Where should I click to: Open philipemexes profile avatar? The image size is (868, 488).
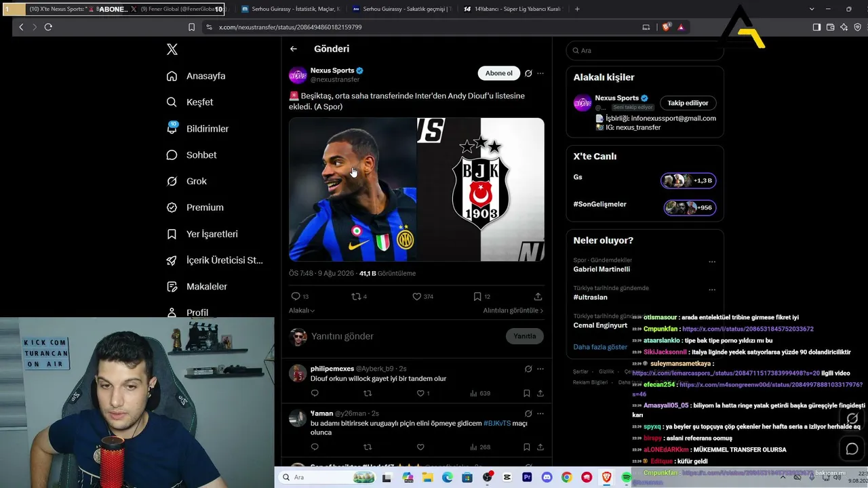[x=298, y=373]
